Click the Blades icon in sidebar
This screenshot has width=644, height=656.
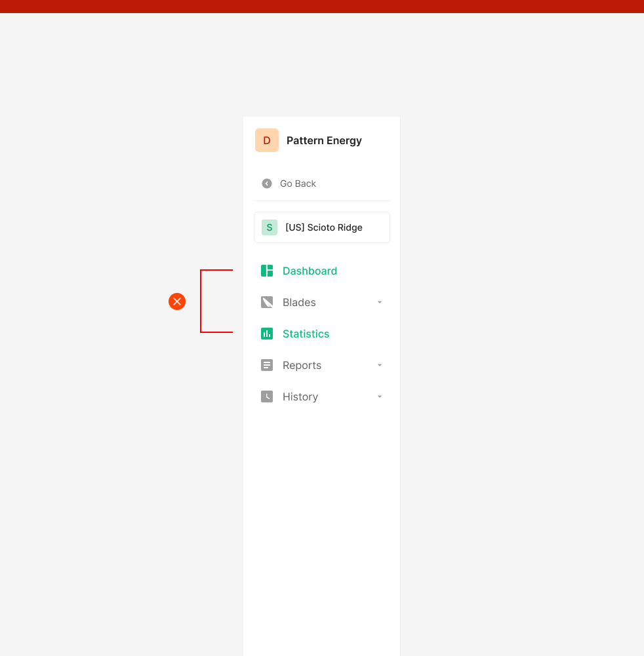point(267,302)
